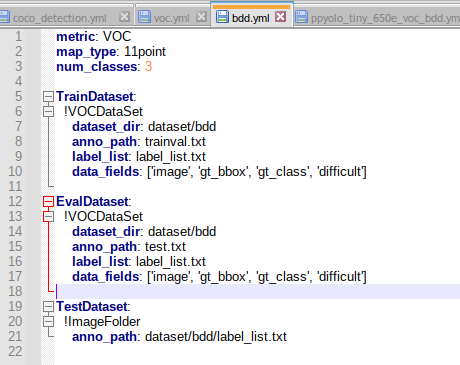Close the voc.yml tab
460x365 pixels.
(201, 17)
